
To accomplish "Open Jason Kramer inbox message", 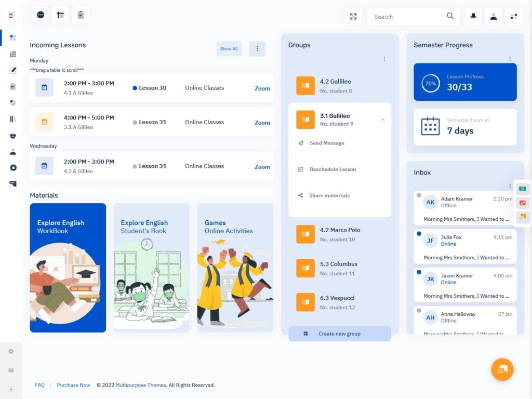I will pos(465,285).
